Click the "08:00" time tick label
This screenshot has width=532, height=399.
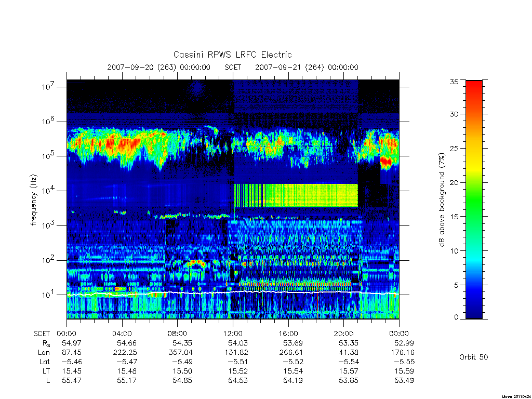(x=177, y=334)
